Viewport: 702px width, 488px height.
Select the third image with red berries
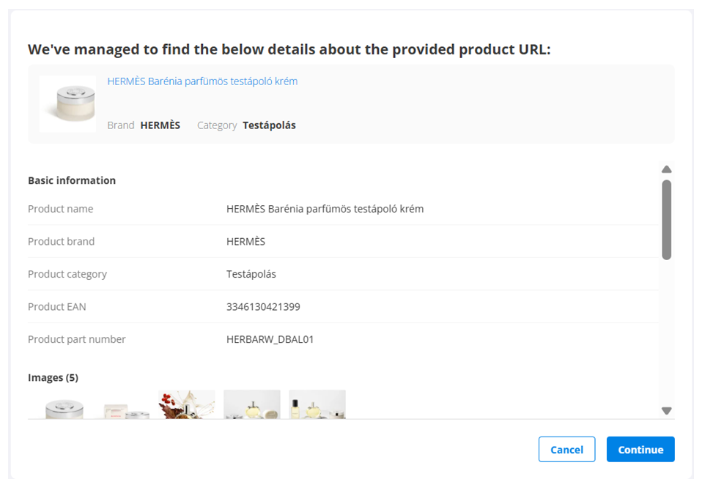pyautogui.click(x=187, y=405)
